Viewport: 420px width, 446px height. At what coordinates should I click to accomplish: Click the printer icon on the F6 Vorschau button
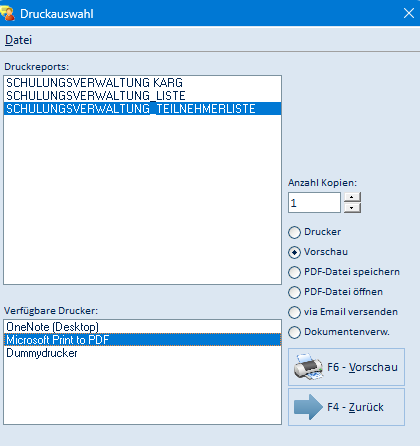pyautogui.click(x=308, y=367)
